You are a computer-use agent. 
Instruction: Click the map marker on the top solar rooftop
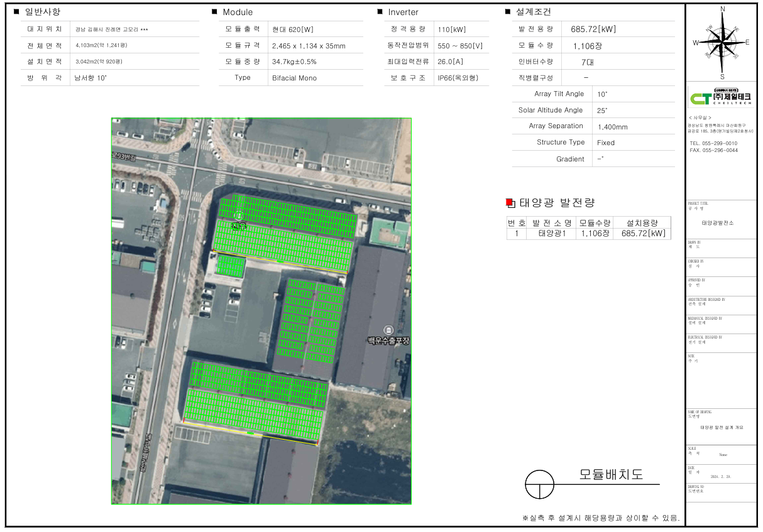(x=238, y=215)
